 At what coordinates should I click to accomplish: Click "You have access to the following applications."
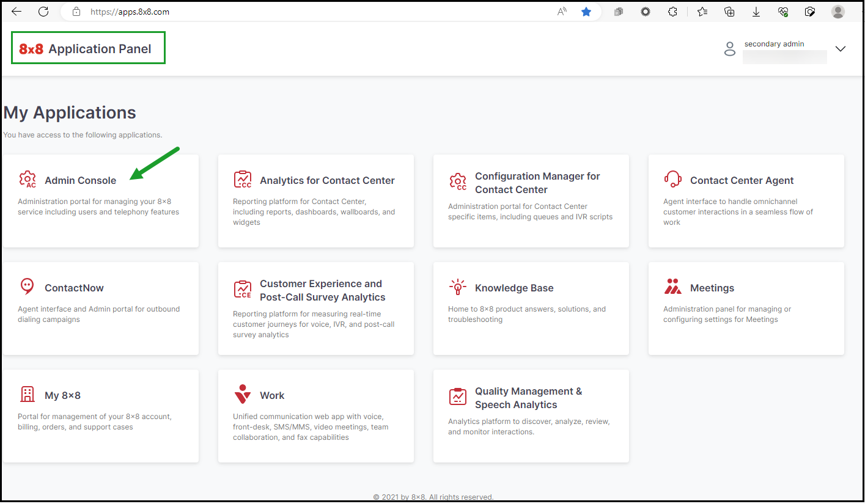(83, 135)
